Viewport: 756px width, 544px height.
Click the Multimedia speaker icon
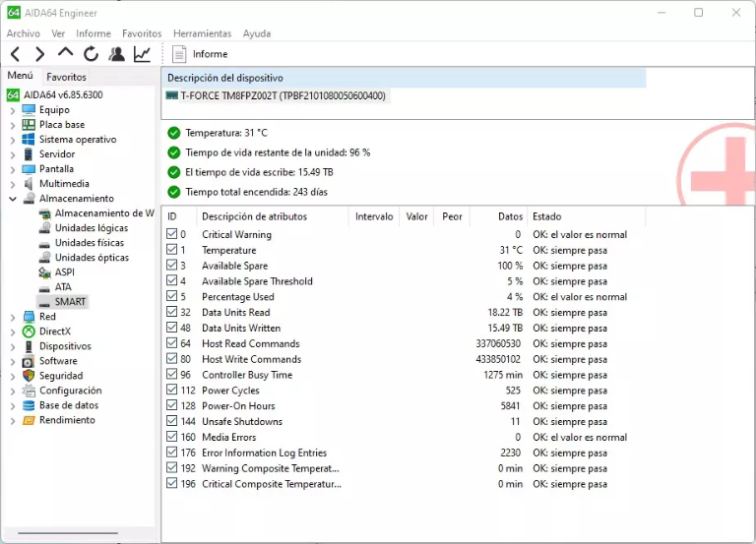(29, 184)
